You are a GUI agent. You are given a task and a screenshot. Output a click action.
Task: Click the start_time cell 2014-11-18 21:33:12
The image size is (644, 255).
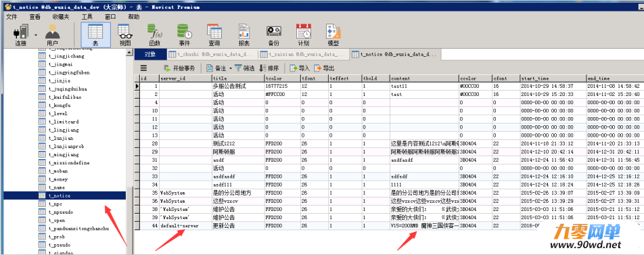(x=553, y=143)
